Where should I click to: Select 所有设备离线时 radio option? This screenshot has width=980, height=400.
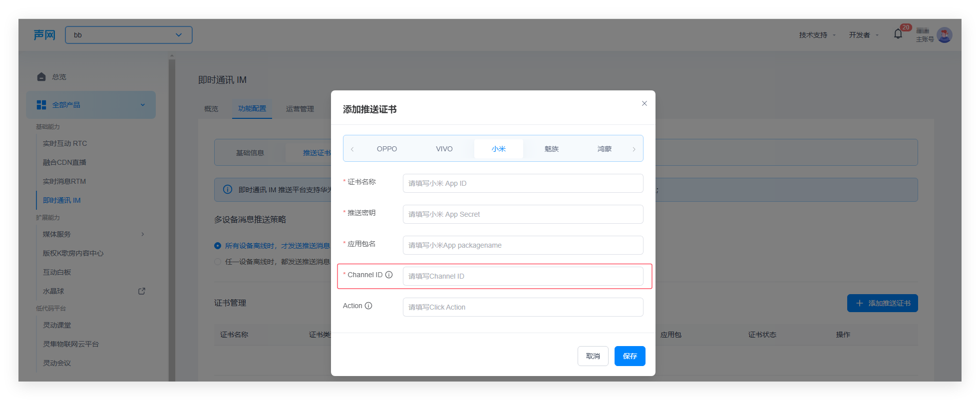pyautogui.click(x=218, y=246)
